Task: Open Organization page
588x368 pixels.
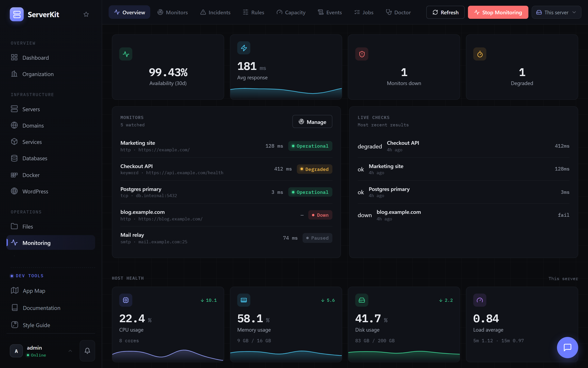Action: pos(51,74)
